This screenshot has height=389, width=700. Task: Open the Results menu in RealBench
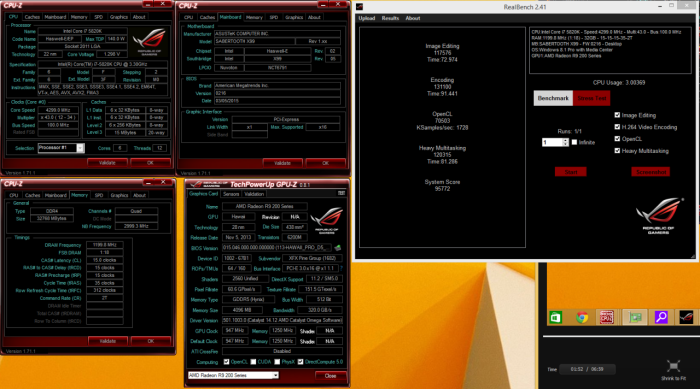390,18
